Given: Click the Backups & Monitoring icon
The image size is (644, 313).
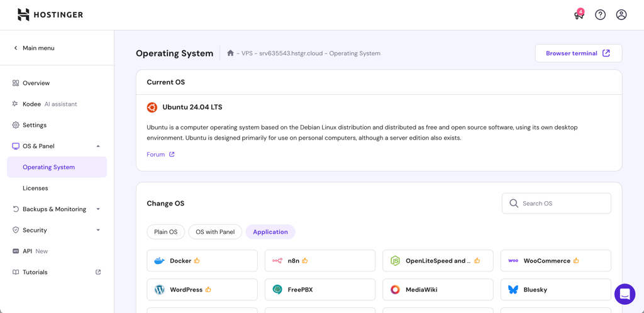Looking at the screenshot, I should tap(16, 209).
